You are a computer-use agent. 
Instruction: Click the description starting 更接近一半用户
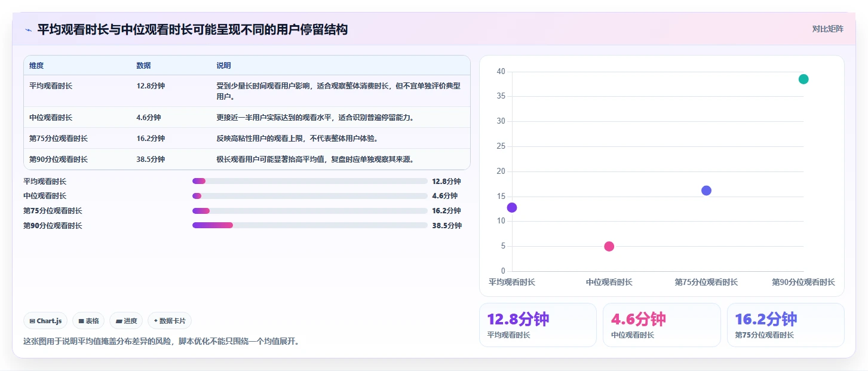click(315, 118)
